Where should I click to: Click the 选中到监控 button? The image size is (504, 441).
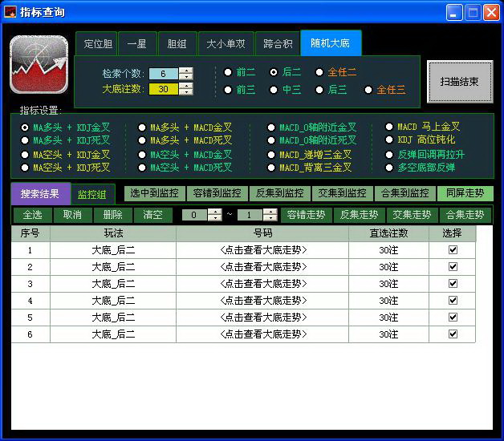(x=155, y=193)
